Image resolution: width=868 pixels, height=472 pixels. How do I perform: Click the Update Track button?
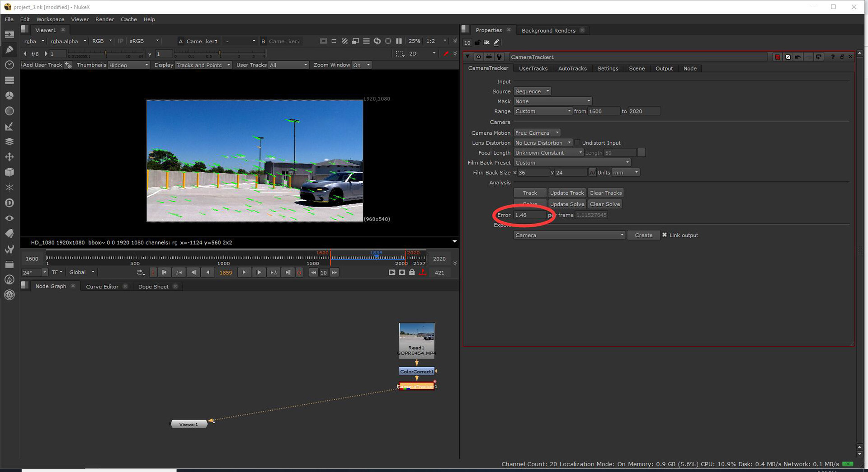pyautogui.click(x=567, y=193)
